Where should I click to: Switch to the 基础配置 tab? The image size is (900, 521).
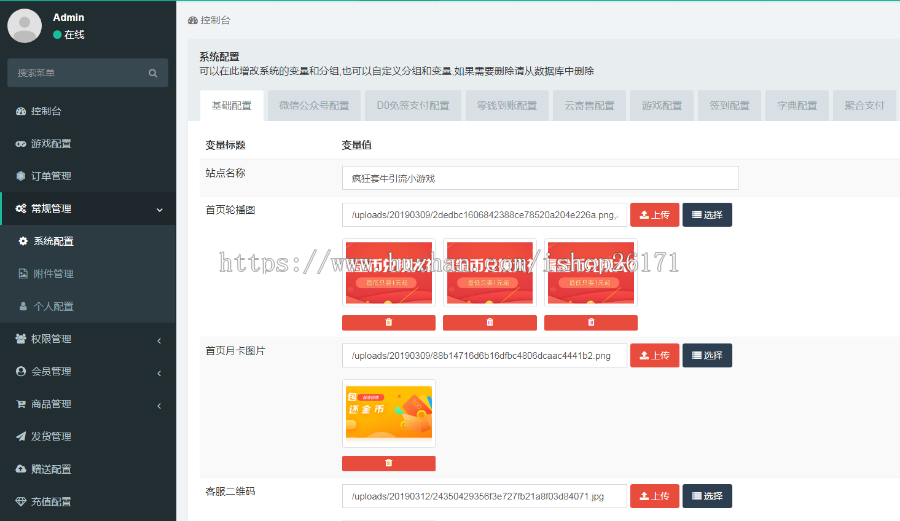(x=232, y=106)
